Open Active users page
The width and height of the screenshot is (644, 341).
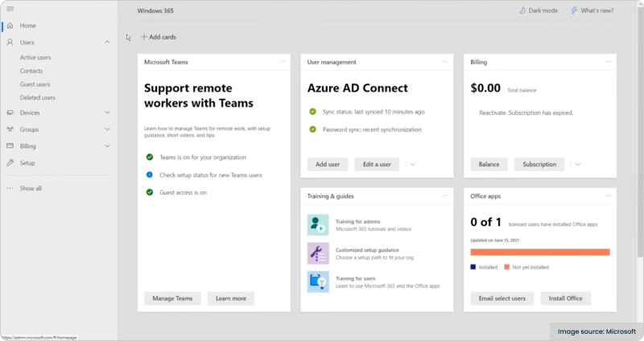click(x=35, y=57)
